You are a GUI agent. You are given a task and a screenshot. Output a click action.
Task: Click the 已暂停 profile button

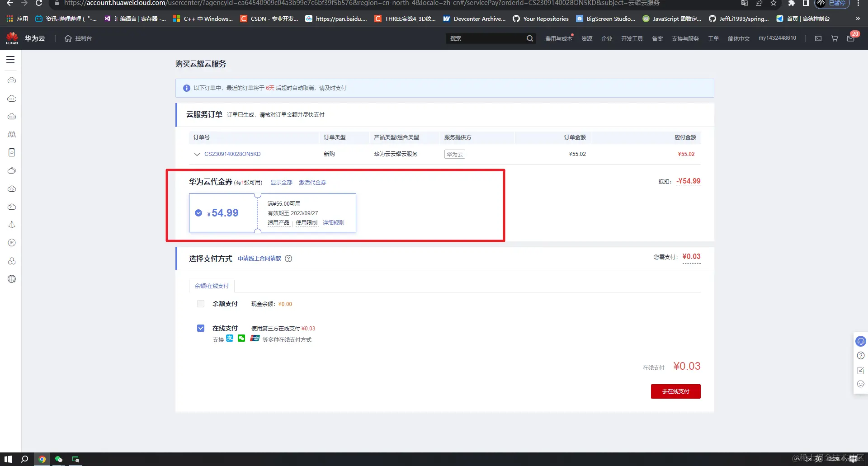[832, 3]
